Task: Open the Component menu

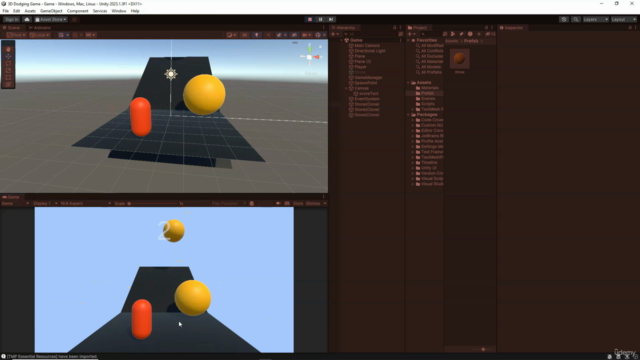Action: point(78,11)
